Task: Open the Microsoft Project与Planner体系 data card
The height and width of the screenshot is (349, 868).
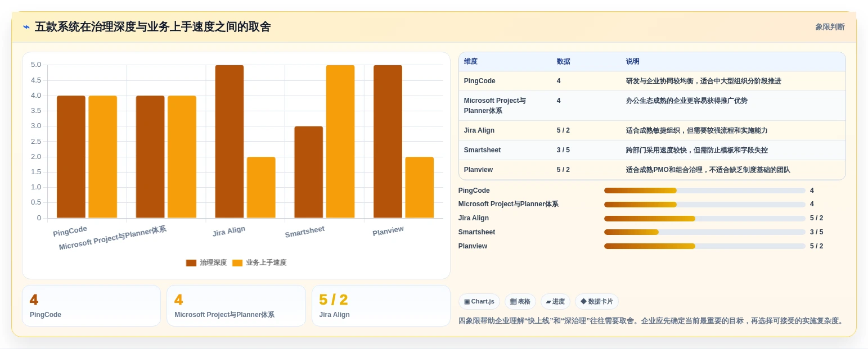Action: tap(236, 306)
